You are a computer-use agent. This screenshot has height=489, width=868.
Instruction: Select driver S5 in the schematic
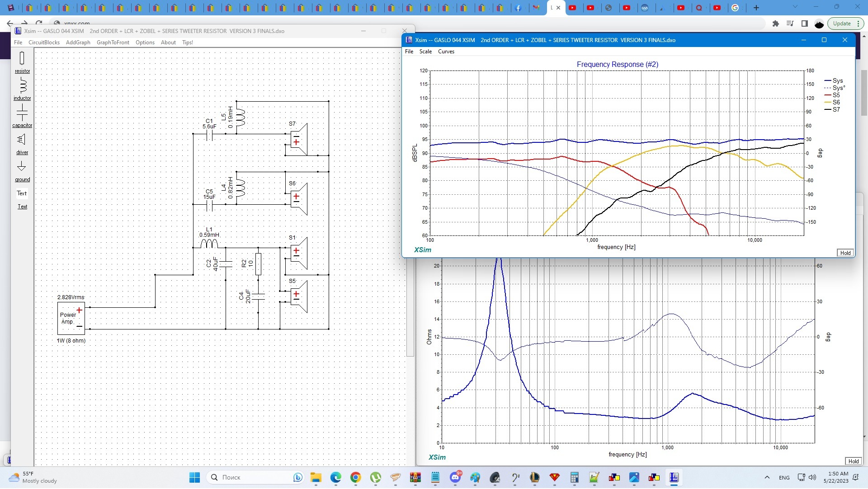click(x=299, y=296)
